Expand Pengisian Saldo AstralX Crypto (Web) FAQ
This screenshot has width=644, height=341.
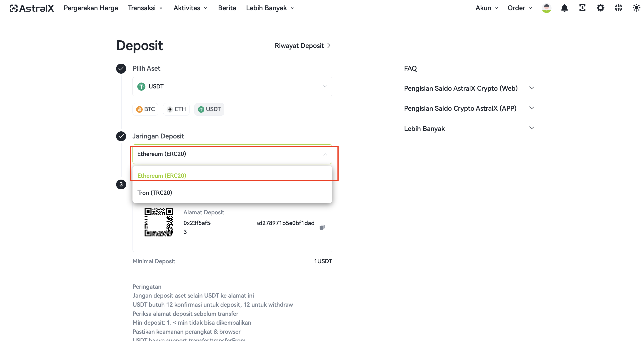469,88
